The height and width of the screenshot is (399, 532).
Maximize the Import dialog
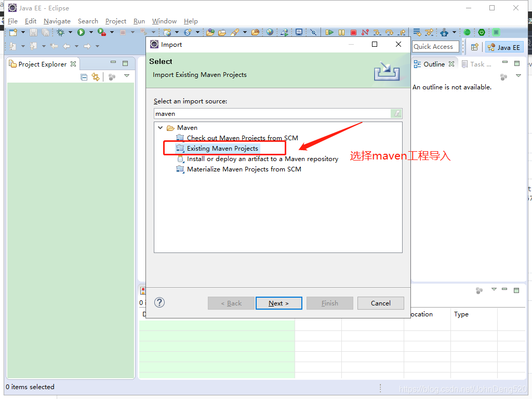(x=375, y=44)
